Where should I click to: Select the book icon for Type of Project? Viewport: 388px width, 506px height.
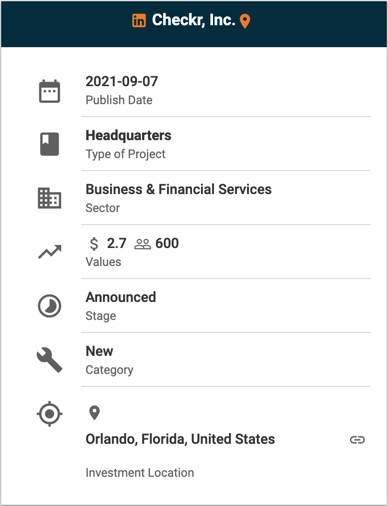coord(50,144)
